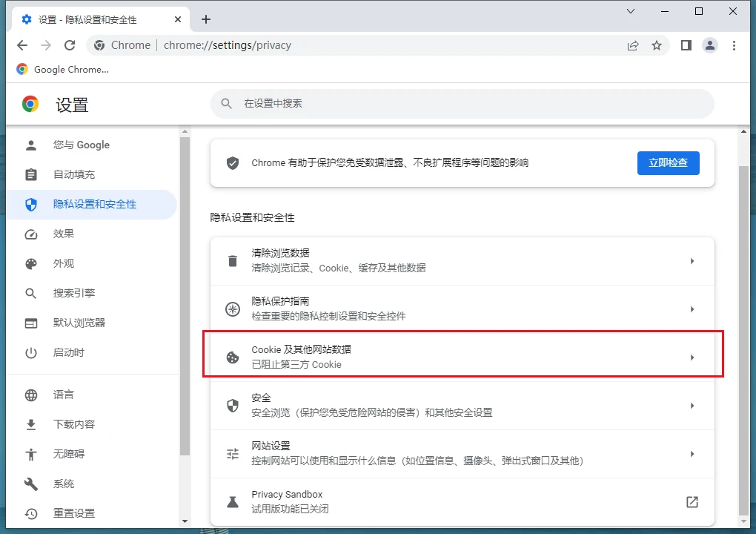Open 网站设置 row

pyautogui.click(x=462, y=454)
